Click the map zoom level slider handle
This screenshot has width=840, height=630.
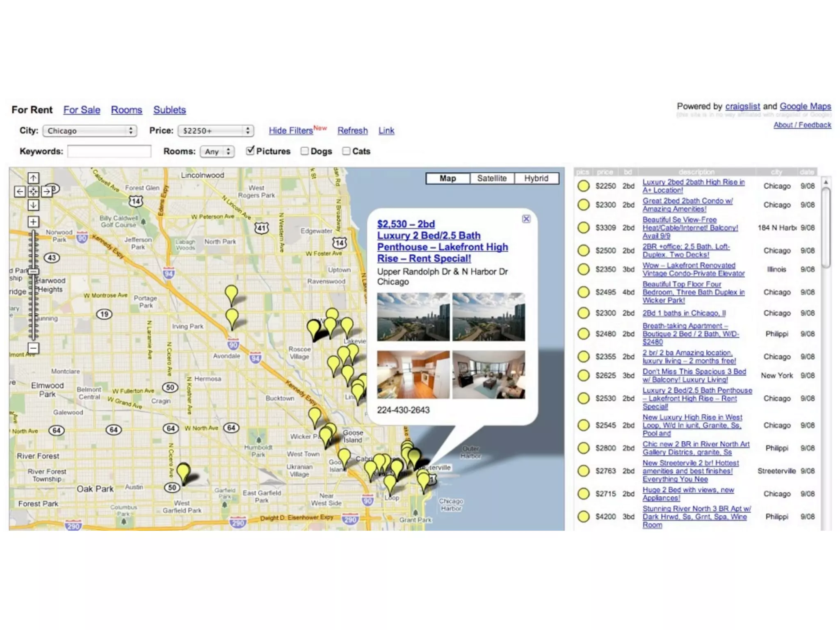click(x=34, y=271)
